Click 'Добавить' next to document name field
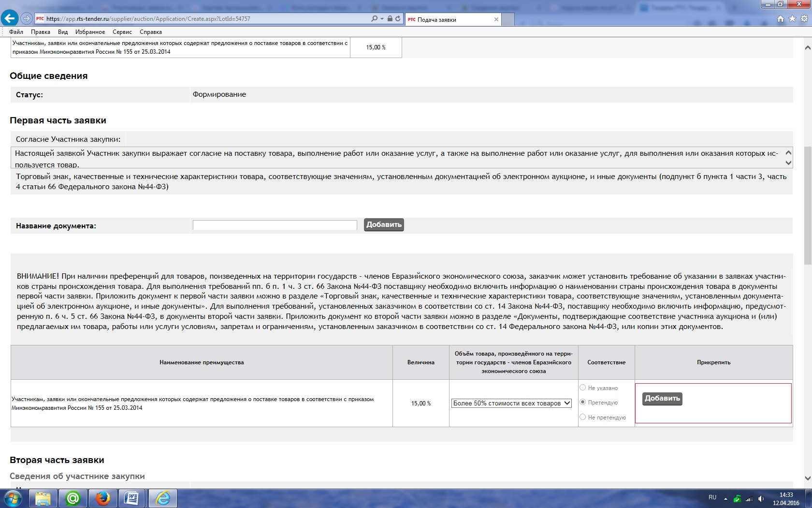The width and height of the screenshot is (812, 508). tap(384, 224)
